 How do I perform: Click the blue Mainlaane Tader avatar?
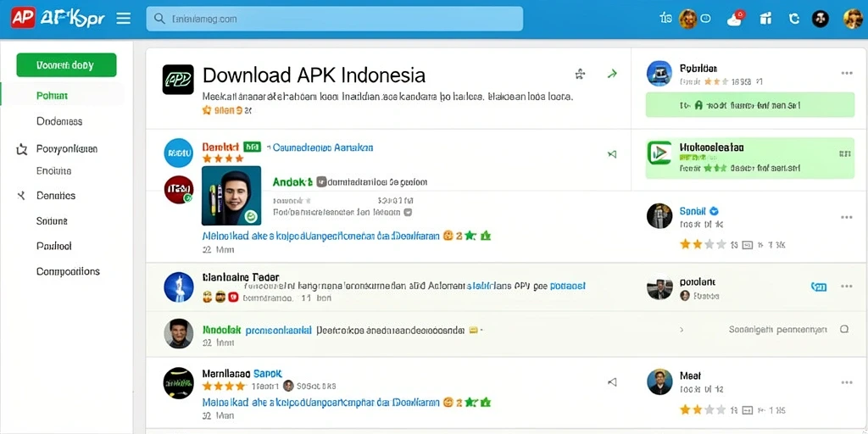[x=179, y=287]
